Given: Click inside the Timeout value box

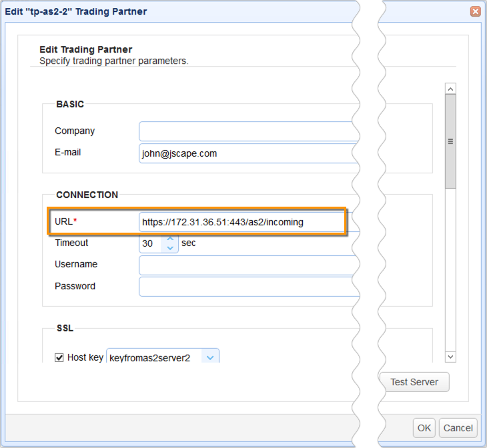Looking at the screenshot, I should (x=151, y=244).
